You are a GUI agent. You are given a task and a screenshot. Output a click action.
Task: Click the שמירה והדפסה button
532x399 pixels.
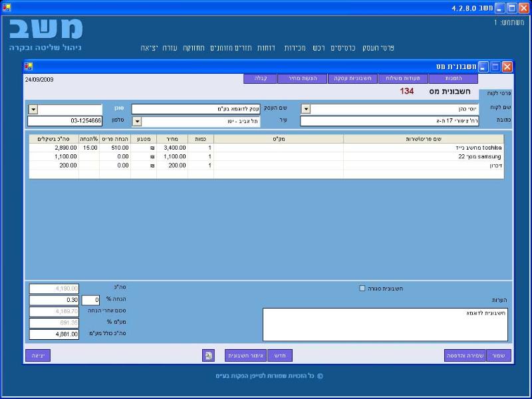tap(465, 356)
